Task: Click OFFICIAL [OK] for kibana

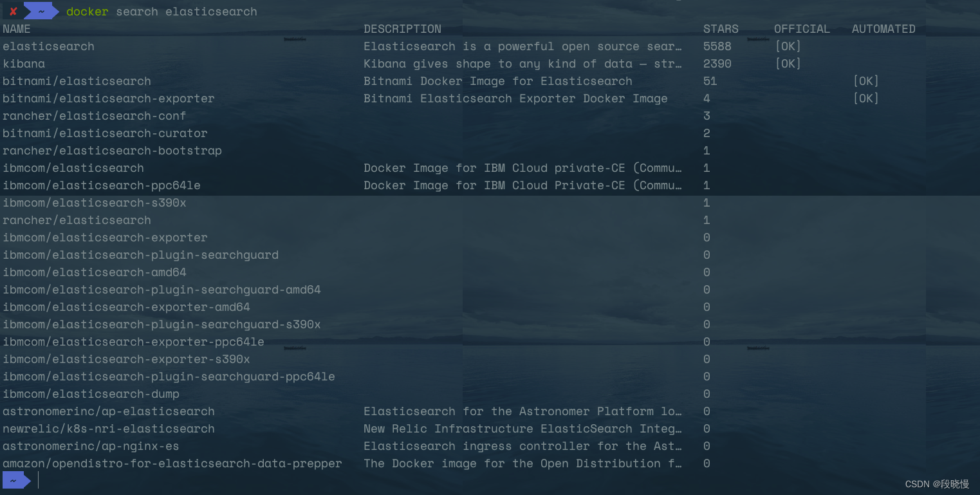Action: pyautogui.click(x=788, y=64)
